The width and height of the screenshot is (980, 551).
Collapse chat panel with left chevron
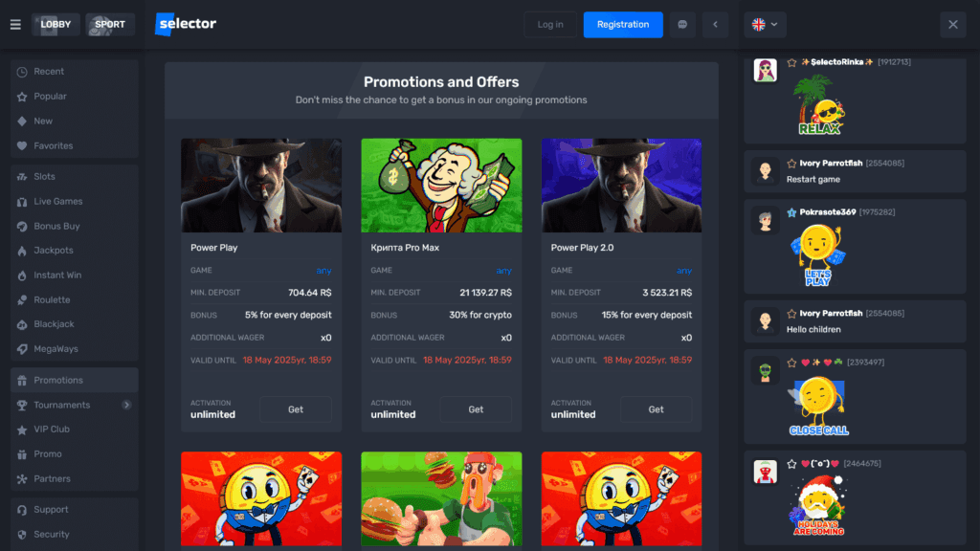716,24
